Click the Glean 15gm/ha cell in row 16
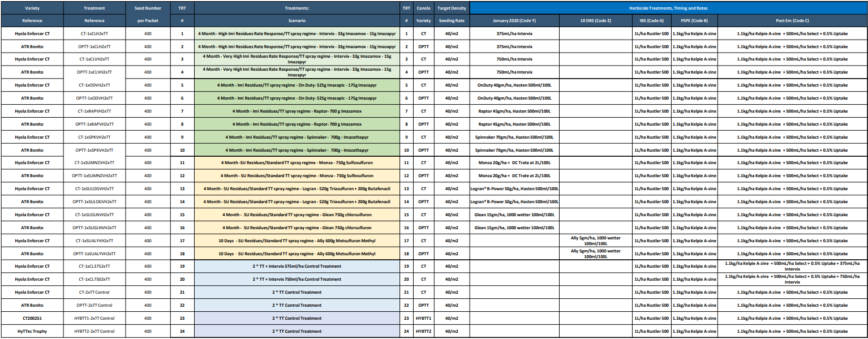The image size is (868, 339). coord(514,228)
